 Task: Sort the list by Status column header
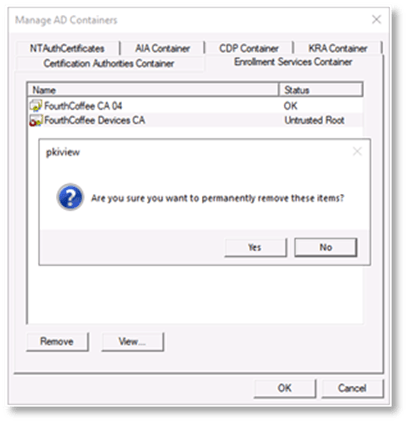(x=321, y=90)
